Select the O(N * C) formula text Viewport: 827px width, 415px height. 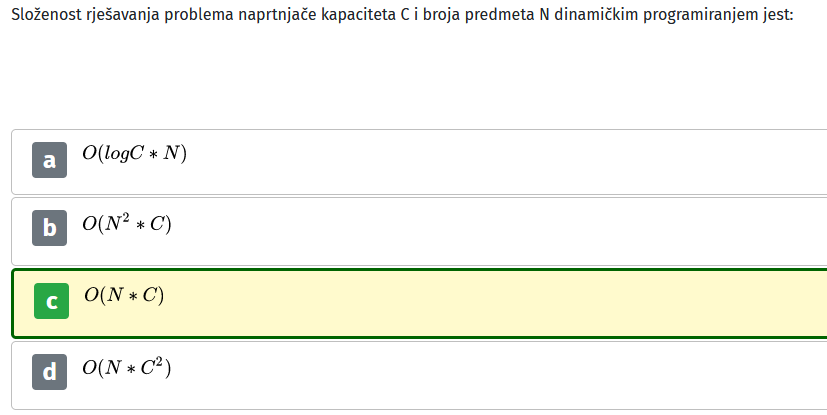point(124,295)
